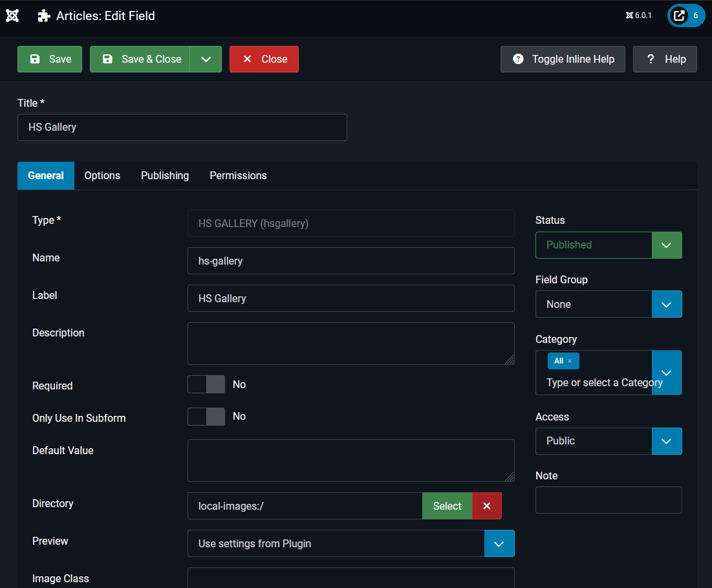712x588 pixels.
Task: Click the disabled Type field HS GALLERY
Action: click(351, 223)
